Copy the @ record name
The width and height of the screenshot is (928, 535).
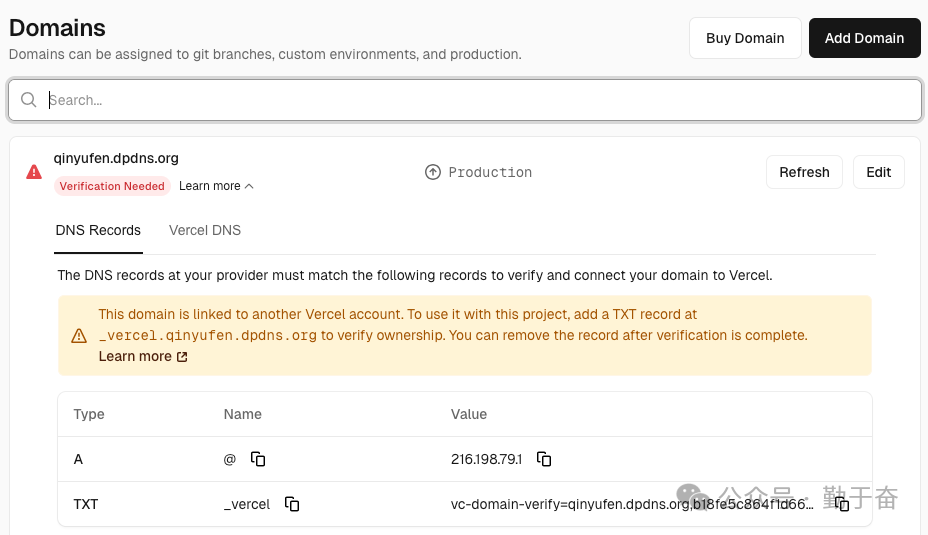(258, 459)
